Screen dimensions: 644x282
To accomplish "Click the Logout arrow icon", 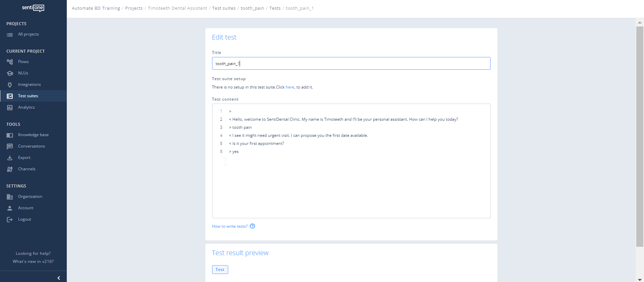I will (10, 220).
